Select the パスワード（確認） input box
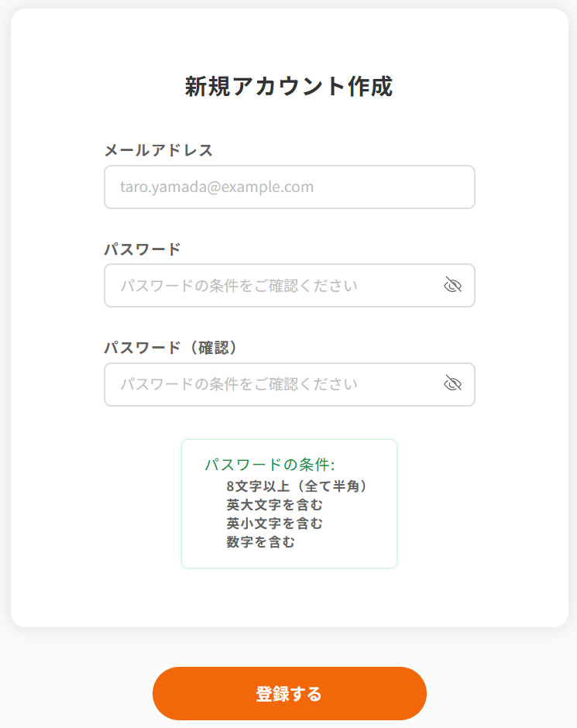The image size is (577, 728). tap(289, 384)
